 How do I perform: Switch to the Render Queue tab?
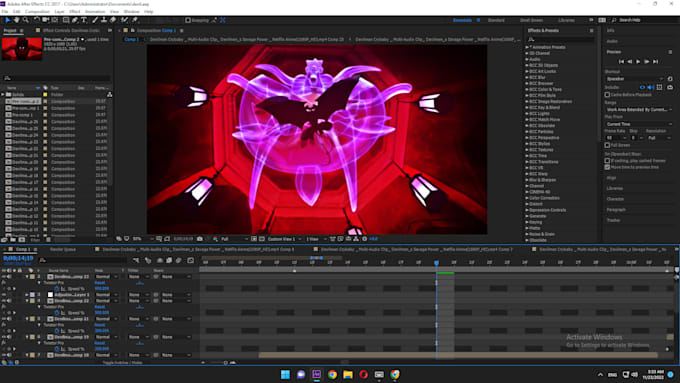pyautogui.click(x=63, y=249)
